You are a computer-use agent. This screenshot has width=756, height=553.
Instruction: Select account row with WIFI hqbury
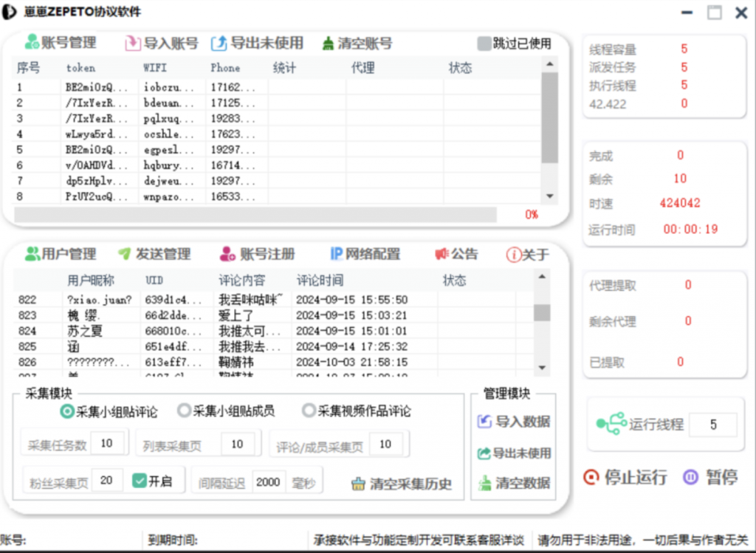point(278,165)
